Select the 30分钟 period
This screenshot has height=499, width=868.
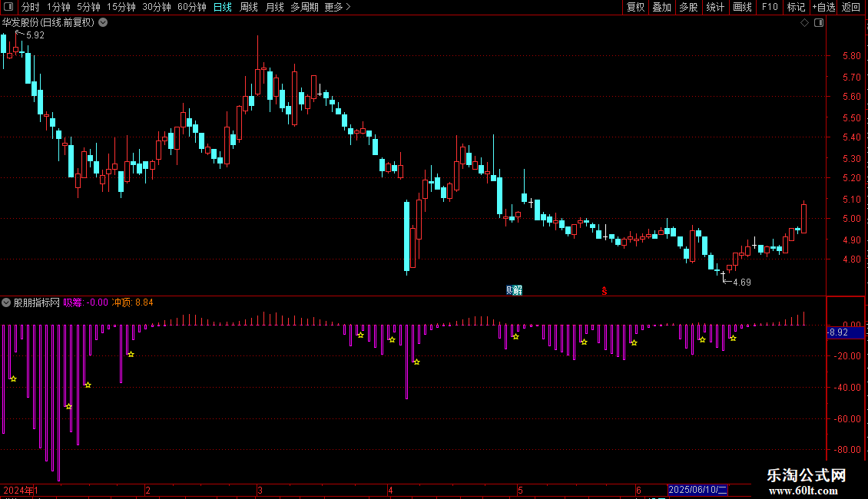click(x=156, y=7)
